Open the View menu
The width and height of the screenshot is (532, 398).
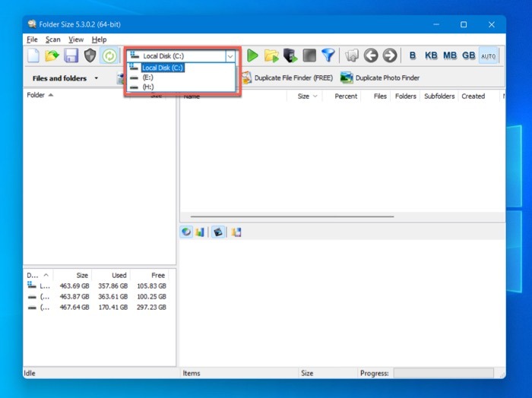pyautogui.click(x=76, y=39)
